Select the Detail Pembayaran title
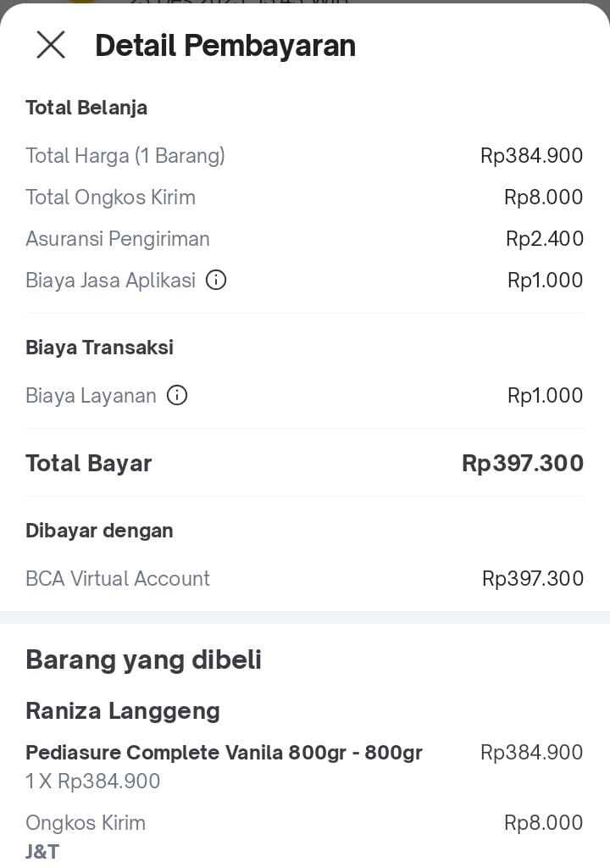Viewport: 610px width, 868px height. [x=225, y=45]
